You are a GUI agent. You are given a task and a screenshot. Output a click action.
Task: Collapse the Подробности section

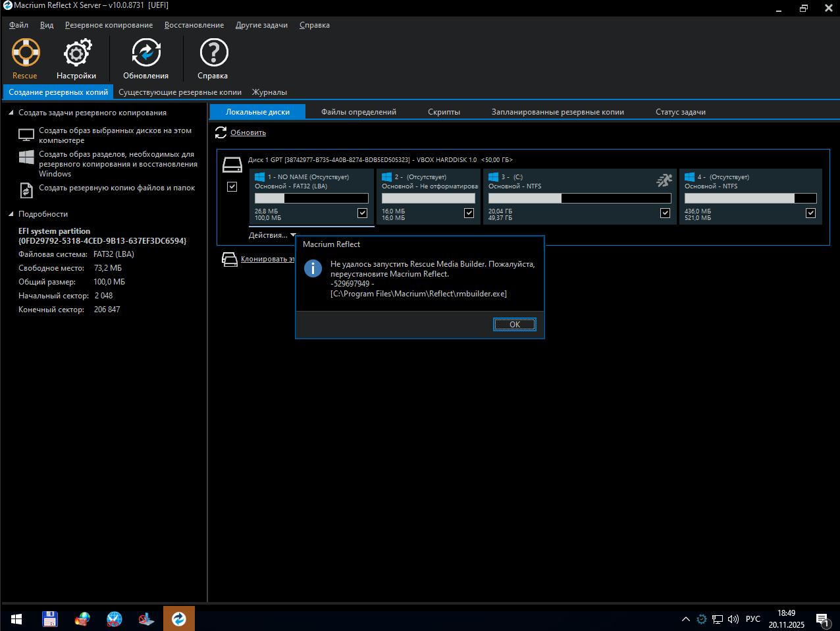[11, 214]
